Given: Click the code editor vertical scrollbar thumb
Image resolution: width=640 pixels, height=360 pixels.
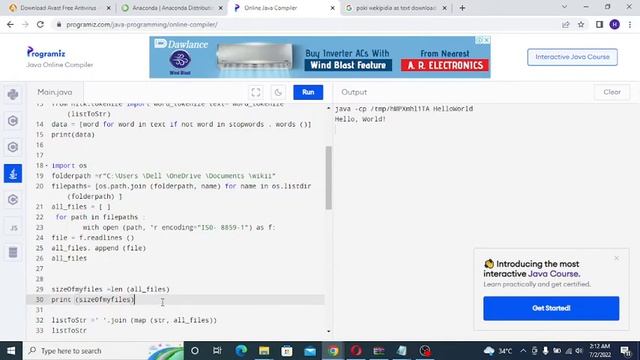Looking at the screenshot, I should (329, 178).
